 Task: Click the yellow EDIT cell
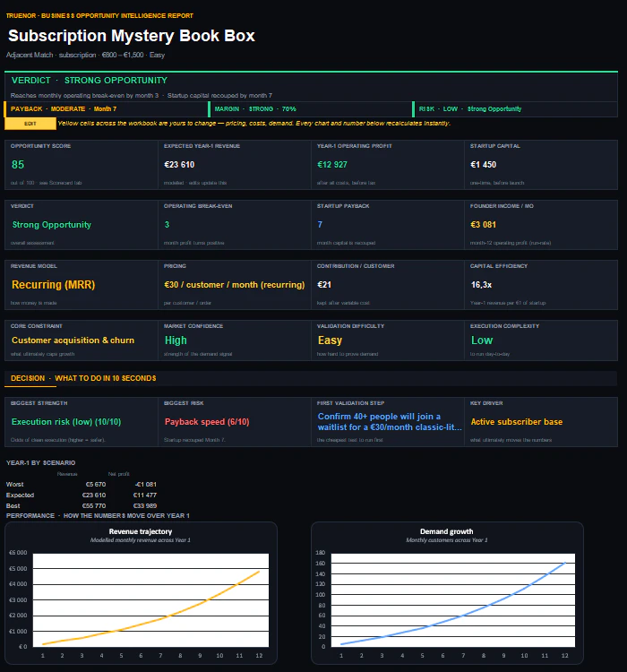(x=30, y=124)
